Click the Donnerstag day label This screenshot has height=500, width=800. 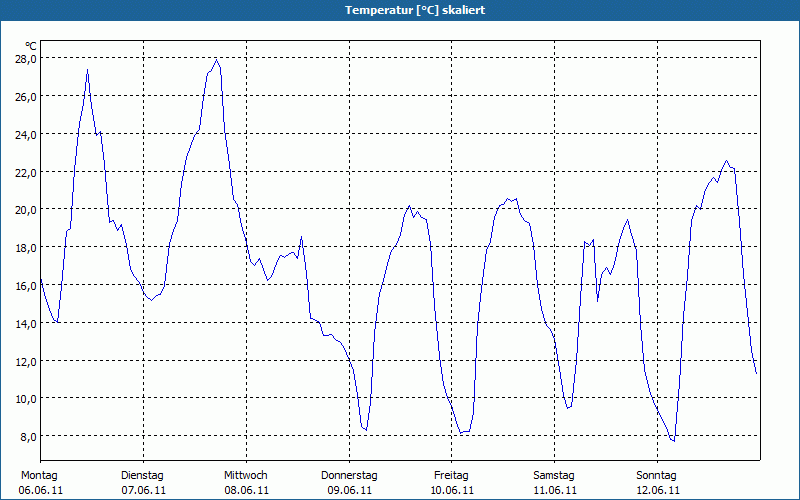tap(349, 476)
